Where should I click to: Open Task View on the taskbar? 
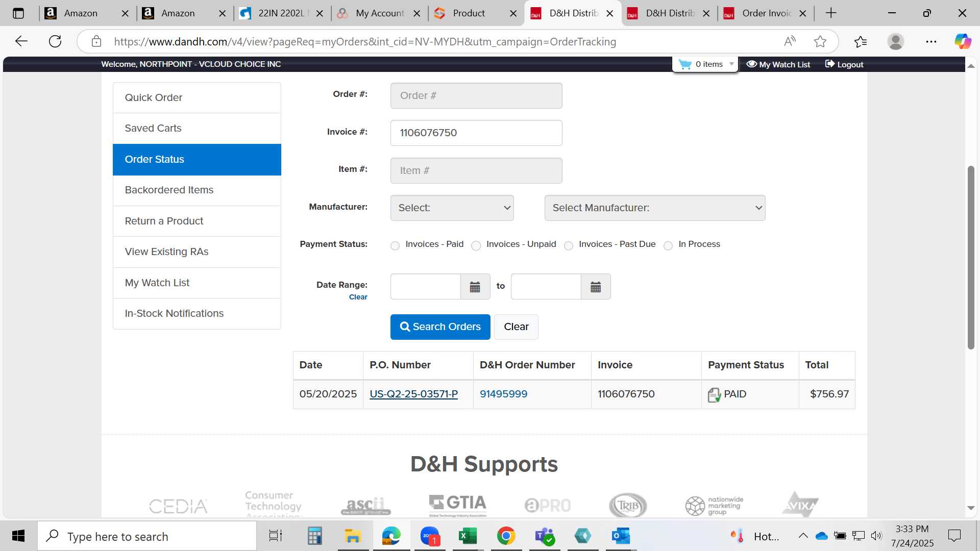click(x=276, y=536)
